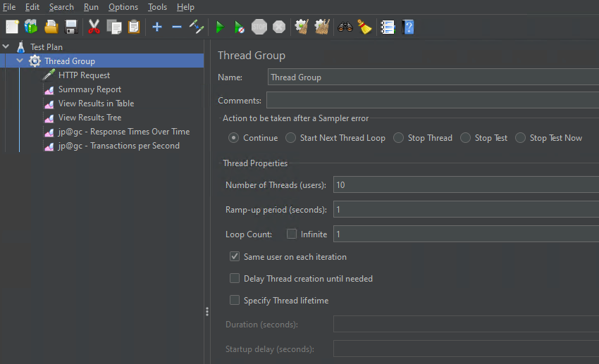599x364 pixels.
Task: Enable Specify Thread lifetime checkbox
Action: tap(235, 300)
